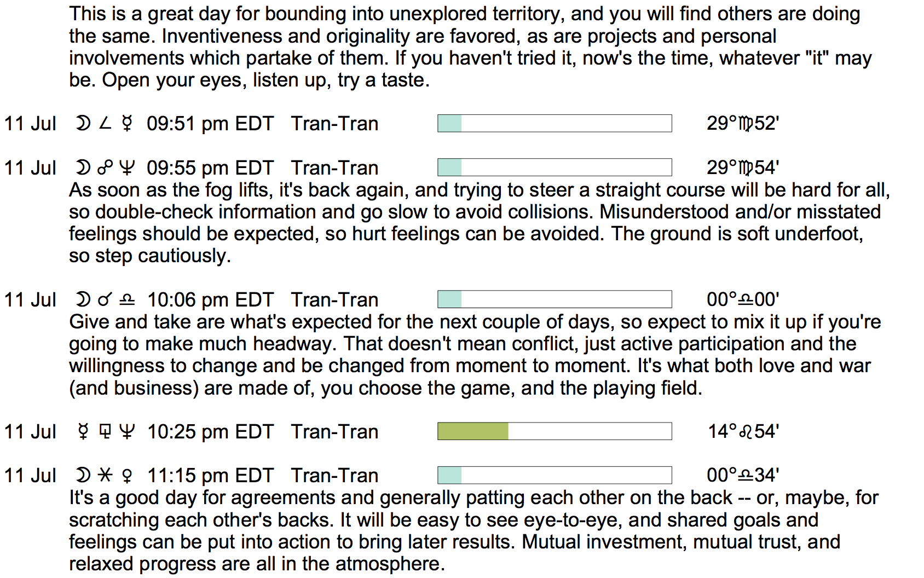Click the 14° Leo 54' position text
Image resolution: width=924 pixels, height=578 pixels.
(743, 432)
